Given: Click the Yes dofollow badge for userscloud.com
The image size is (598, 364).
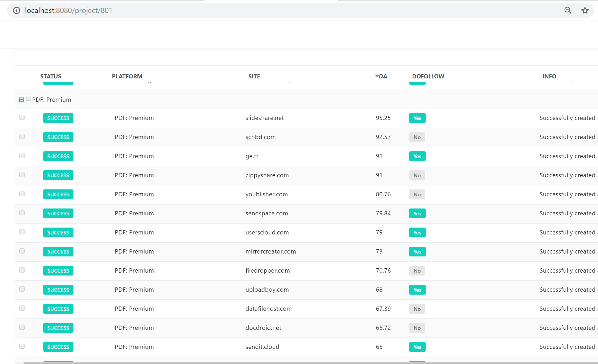Looking at the screenshot, I should [x=417, y=233].
